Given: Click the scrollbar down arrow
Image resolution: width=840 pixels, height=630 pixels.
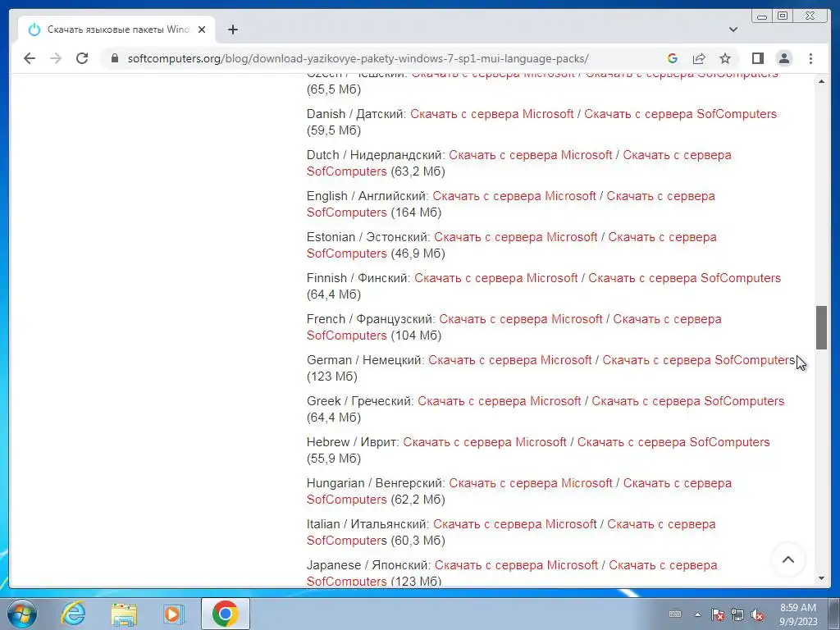Looking at the screenshot, I should [x=822, y=578].
